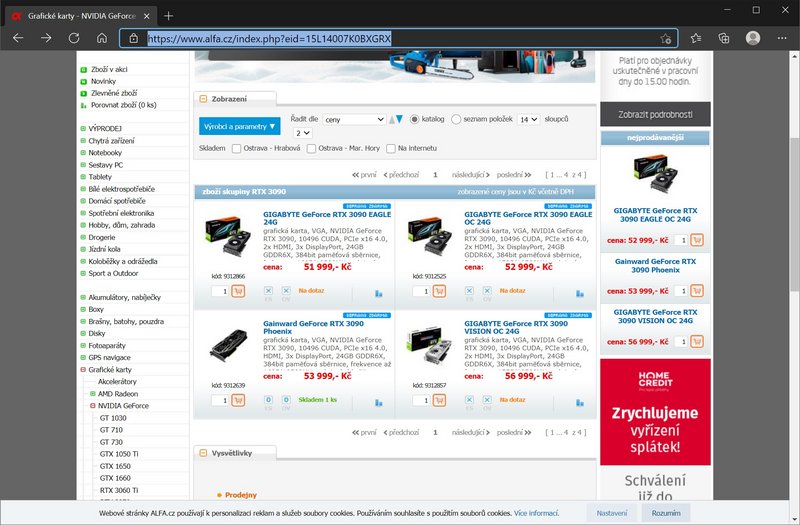The width and height of the screenshot is (800, 525).
Task: Open Porovnat zboží (0 ks)
Action: [x=123, y=105]
